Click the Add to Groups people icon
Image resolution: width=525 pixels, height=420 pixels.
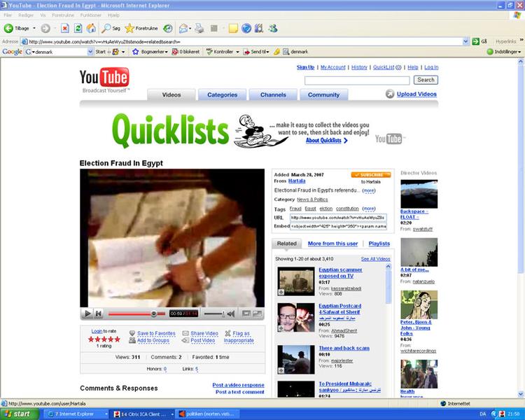point(132,340)
